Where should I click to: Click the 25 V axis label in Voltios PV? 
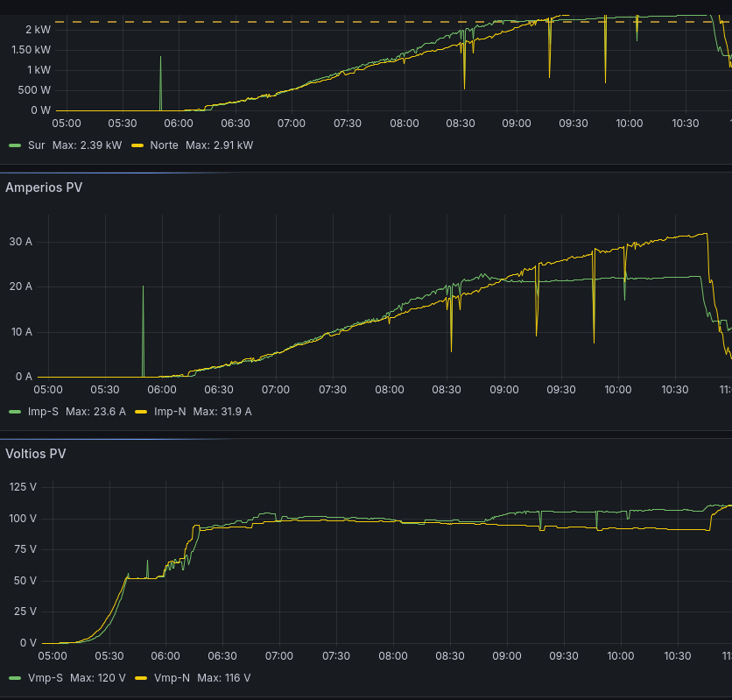click(25, 612)
